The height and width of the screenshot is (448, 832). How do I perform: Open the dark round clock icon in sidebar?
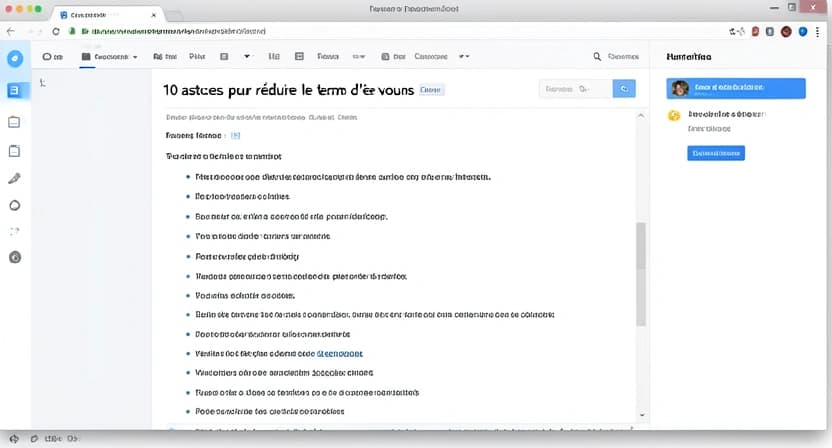(15, 257)
